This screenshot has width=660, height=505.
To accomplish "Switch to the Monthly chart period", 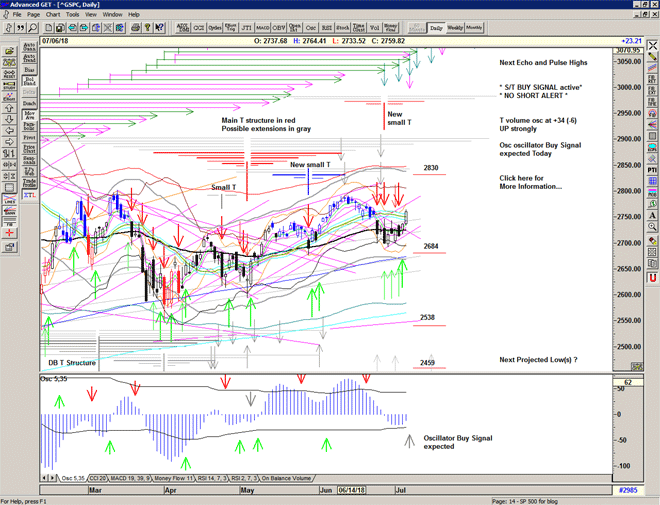I will [x=474, y=28].
